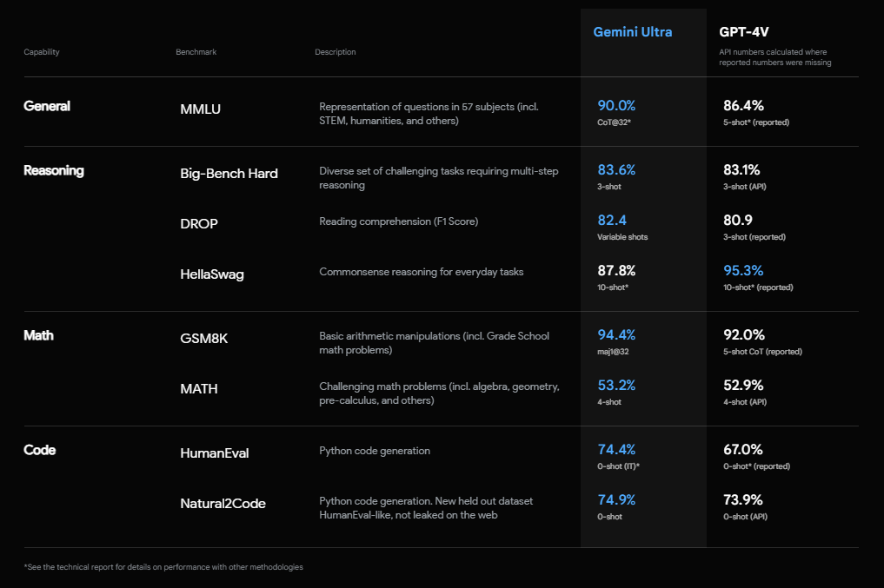Click the 74.4% HumanEval score

[616, 449]
